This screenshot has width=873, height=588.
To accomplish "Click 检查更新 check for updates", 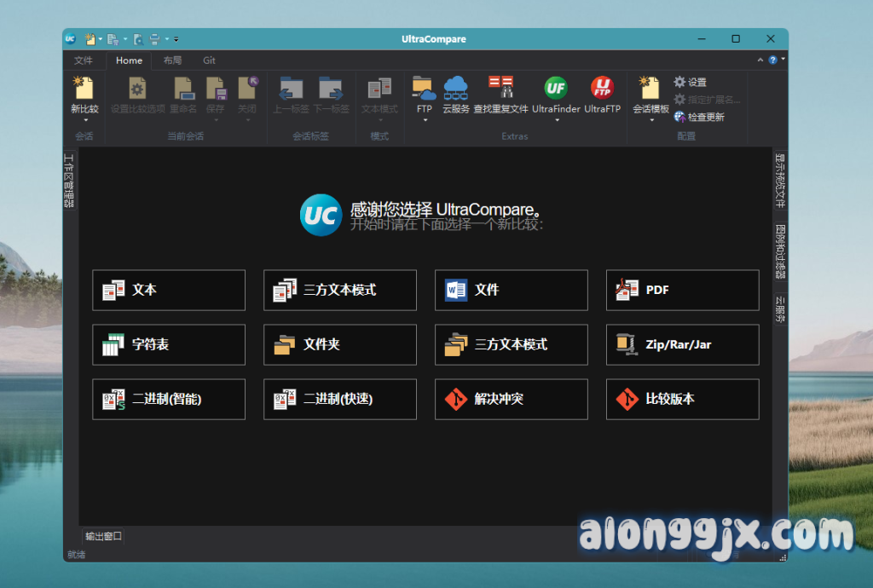I will point(699,117).
